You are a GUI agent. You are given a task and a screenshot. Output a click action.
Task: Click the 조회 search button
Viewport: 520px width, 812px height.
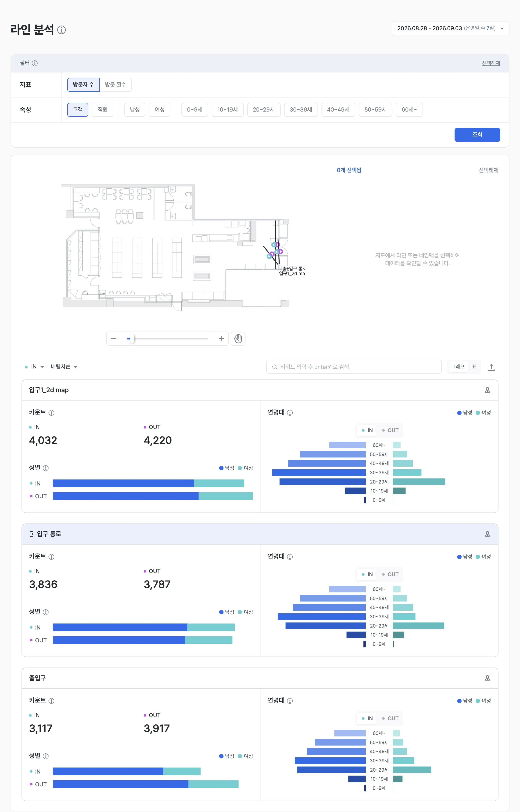(477, 135)
